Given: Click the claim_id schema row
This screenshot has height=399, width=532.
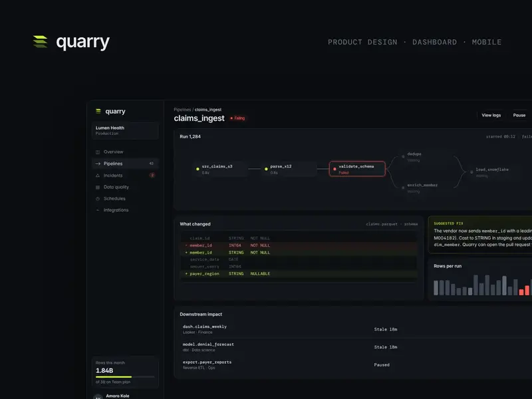Looking at the screenshot, I should click(x=299, y=238).
